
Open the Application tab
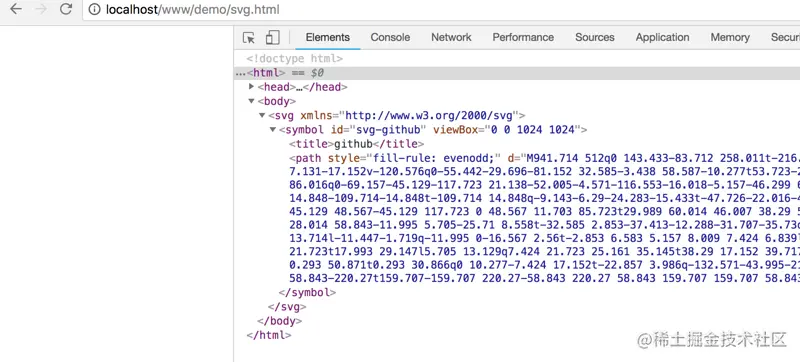coord(662,37)
